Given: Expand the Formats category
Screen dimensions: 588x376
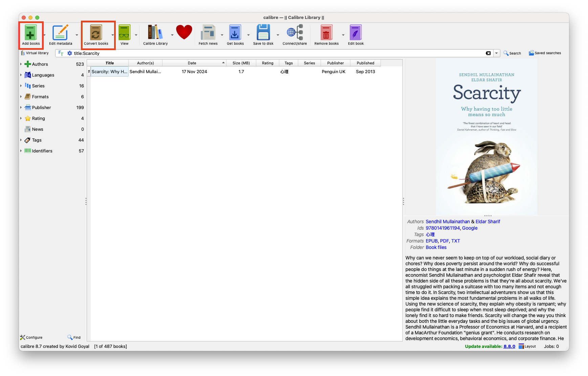Looking at the screenshot, I should point(21,97).
